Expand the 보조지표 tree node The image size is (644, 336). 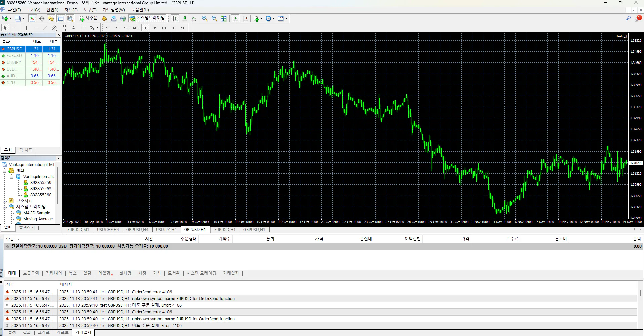coord(5,201)
